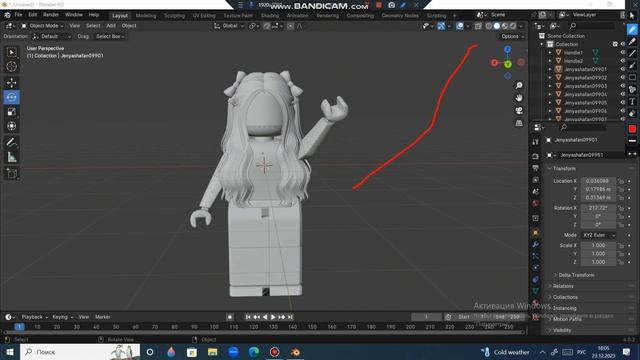The width and height of the screenshot is (640, 360).
Task: Open the Modifiers wrench tab
Action: pos(536,244)
